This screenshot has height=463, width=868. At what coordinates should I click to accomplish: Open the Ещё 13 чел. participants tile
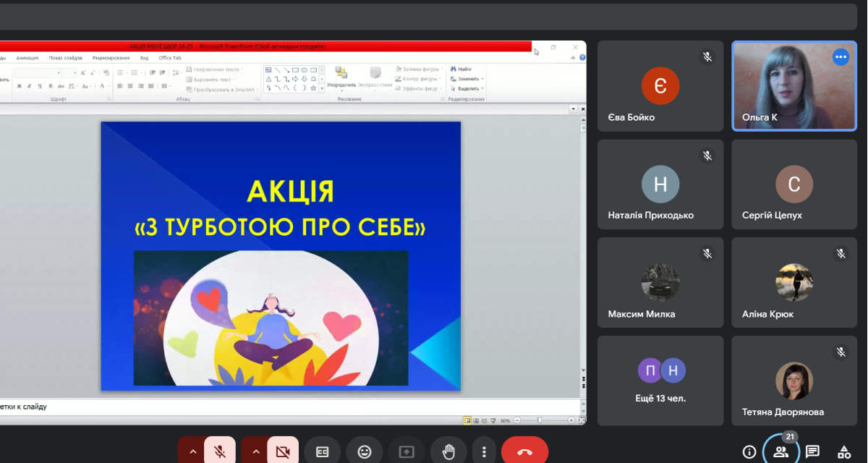660,380
